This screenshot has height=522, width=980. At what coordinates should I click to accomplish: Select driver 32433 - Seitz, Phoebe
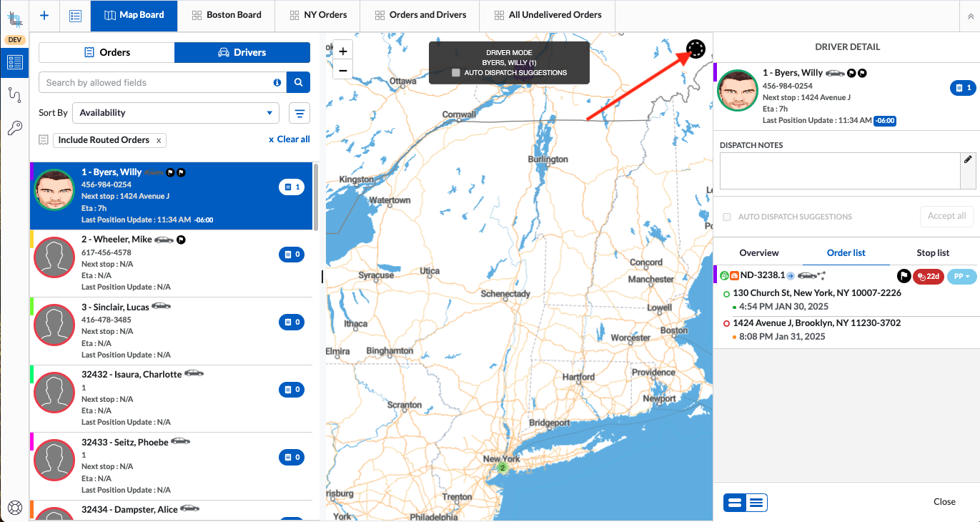tap(172, 466)
